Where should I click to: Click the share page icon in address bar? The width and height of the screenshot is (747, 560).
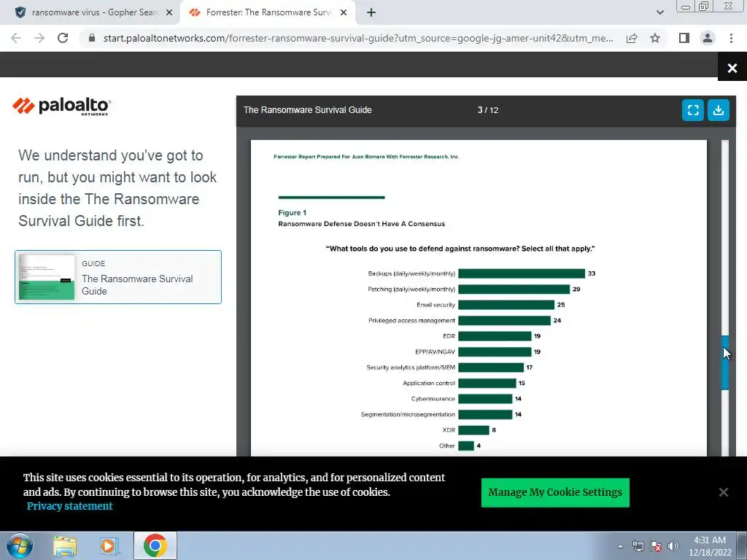point(632,38)
